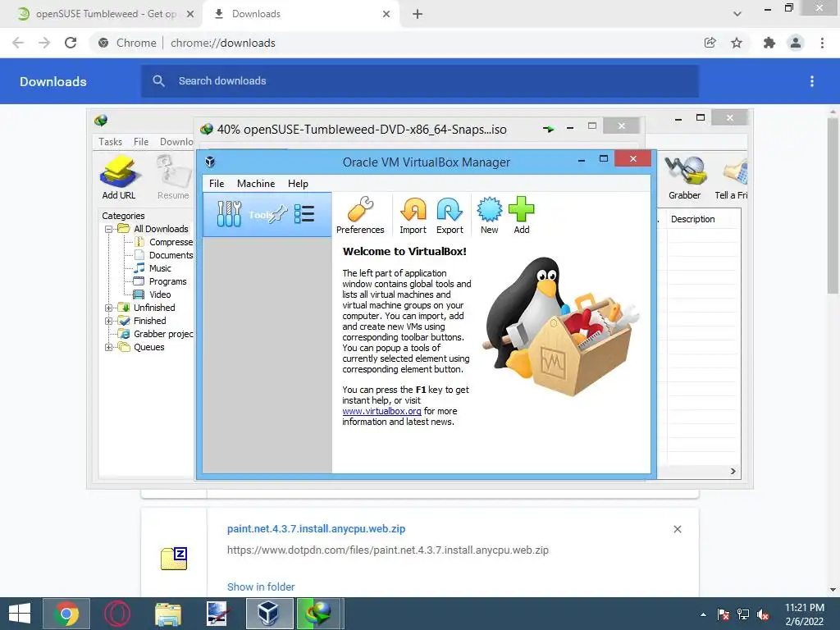Open Opera from the taskbar
The width and height of the screenshot is (840, 630).
(116, 614)
